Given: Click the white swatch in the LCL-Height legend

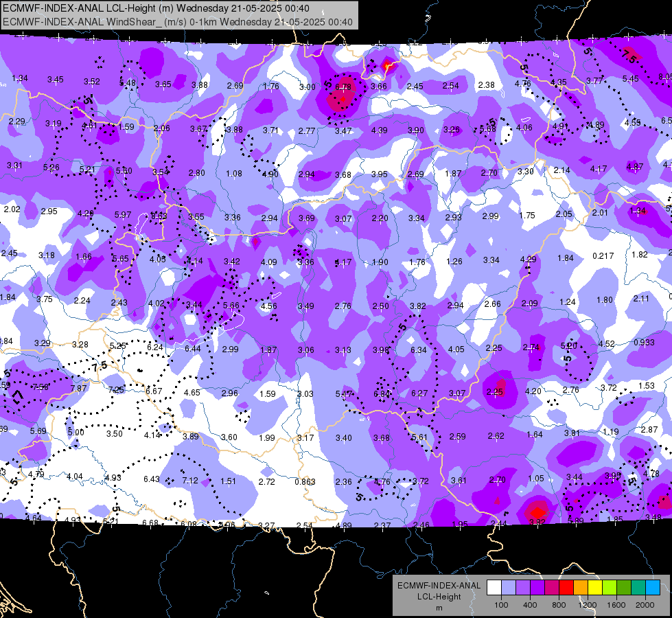Looking at the screenshot, I should tap(494, 588).
